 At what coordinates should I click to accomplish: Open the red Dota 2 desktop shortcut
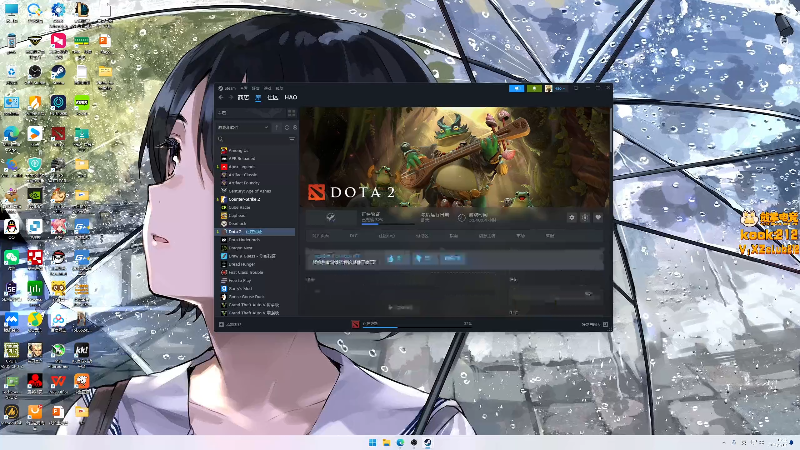pyautogui.click(x=58, y=137)
